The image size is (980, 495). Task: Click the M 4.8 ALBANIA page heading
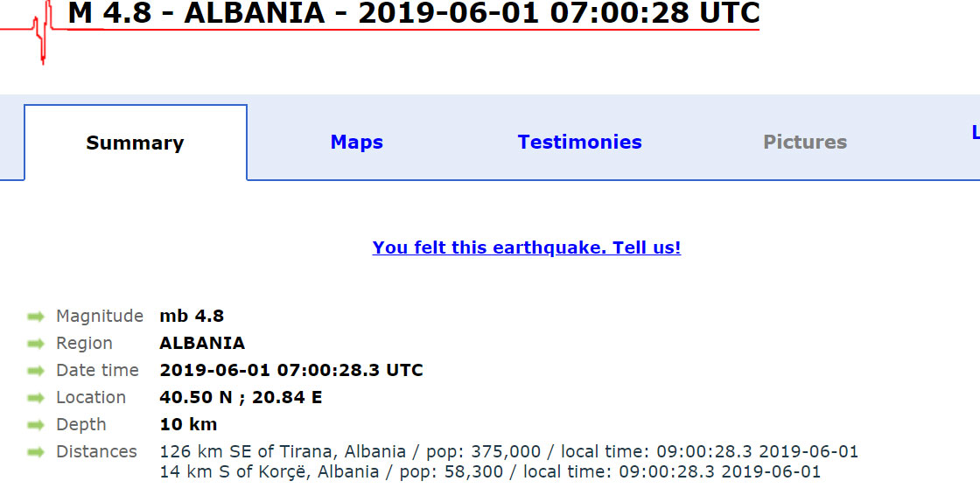tap(413, 14)
